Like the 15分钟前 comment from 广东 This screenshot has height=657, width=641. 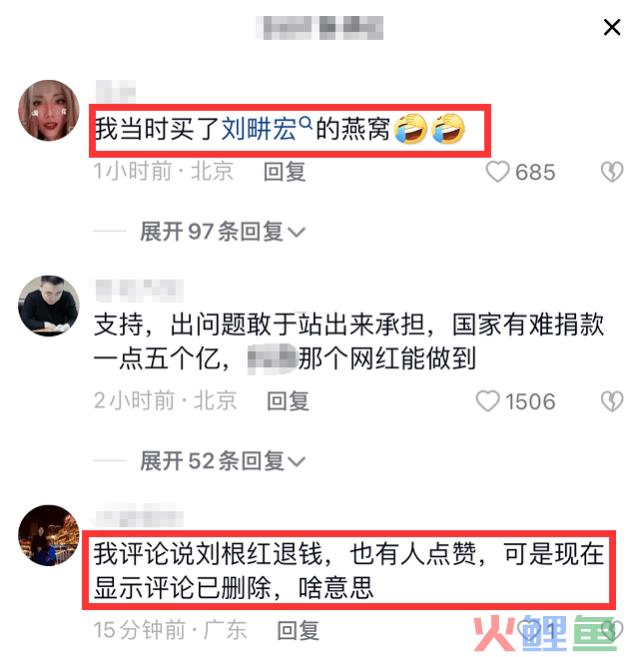click(x=529, y=630)
